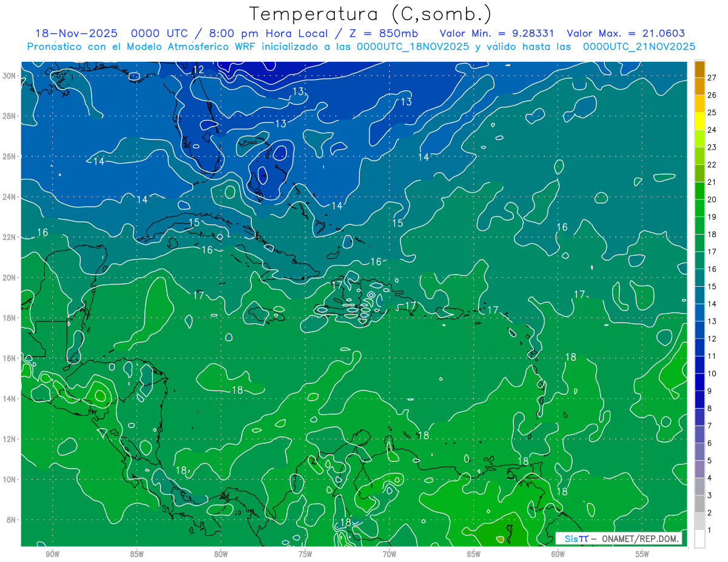Click the legend label 21
Image resolution: width=728 pixels, height=562 pixels.
pos(712,182)
